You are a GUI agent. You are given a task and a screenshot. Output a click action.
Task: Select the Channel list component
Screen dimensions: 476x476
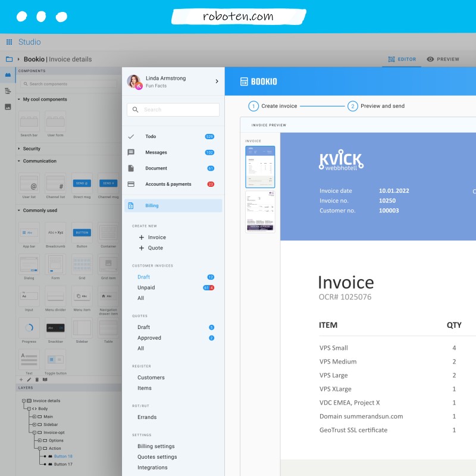[x=55, y=186]
